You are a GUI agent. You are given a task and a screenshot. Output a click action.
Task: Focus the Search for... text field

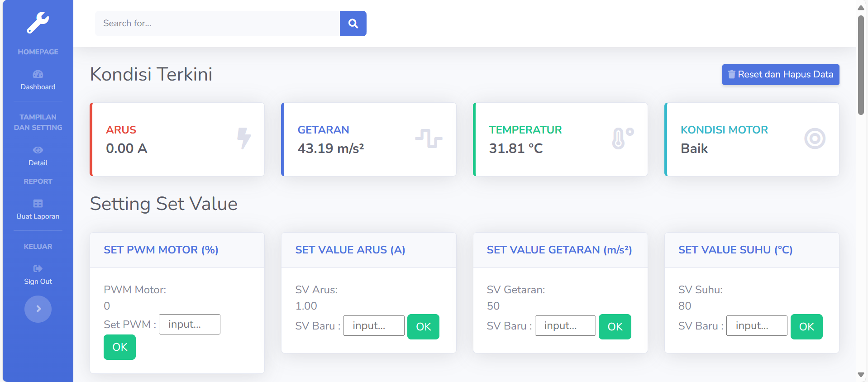(x=217, y=24)
